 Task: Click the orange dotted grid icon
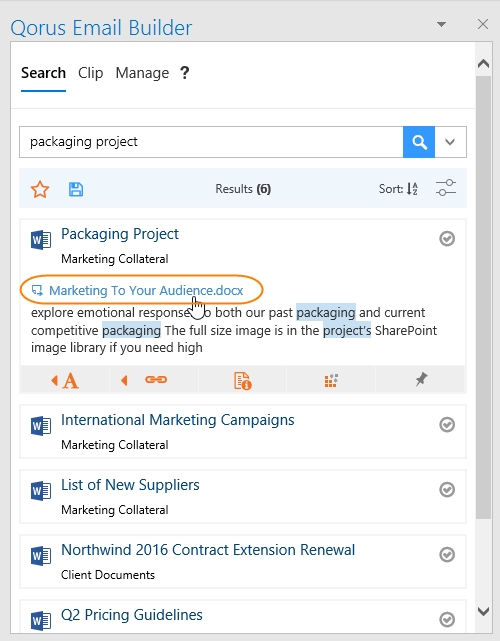331,380
